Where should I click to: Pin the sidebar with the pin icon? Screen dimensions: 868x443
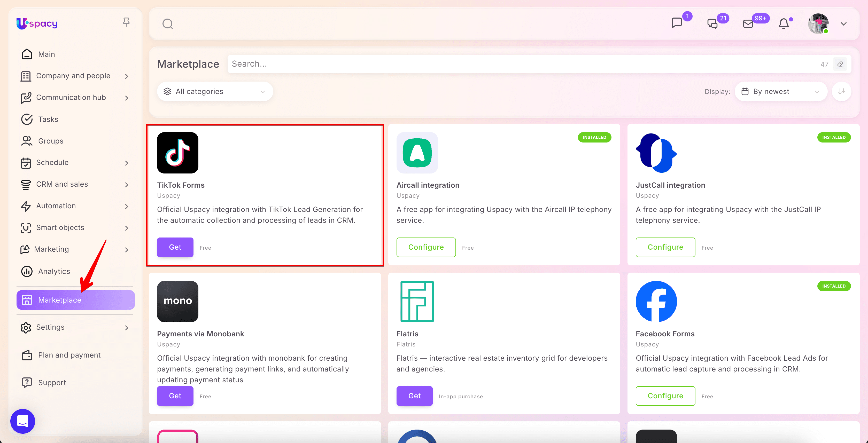(x=126, y=22)
